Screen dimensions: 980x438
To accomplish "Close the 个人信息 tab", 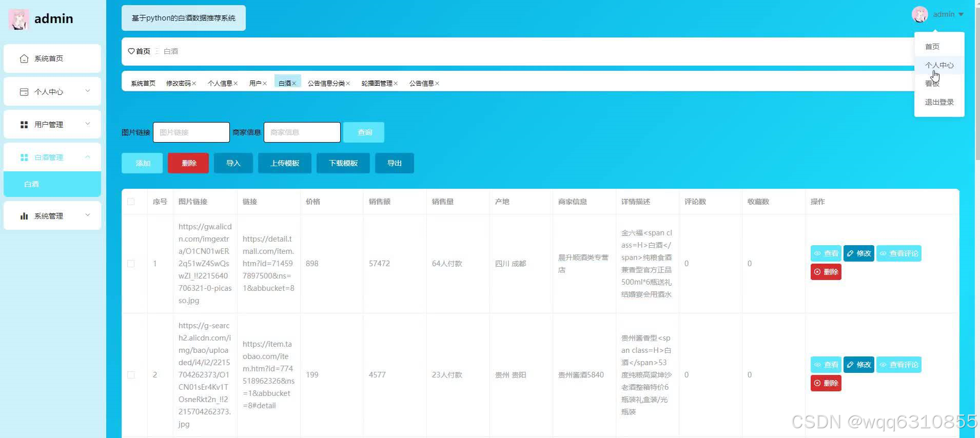I will pyautogui.click(x=236, y=84).
